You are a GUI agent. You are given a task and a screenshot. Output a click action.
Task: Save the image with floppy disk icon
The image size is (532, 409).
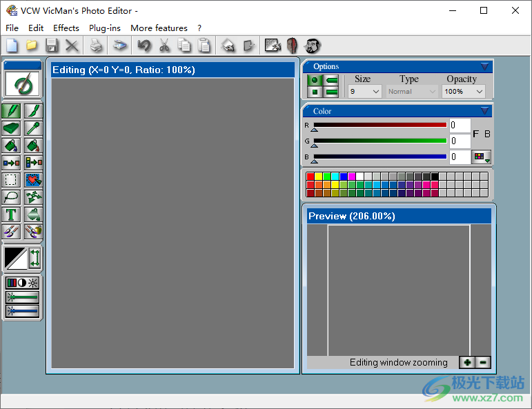52,46
